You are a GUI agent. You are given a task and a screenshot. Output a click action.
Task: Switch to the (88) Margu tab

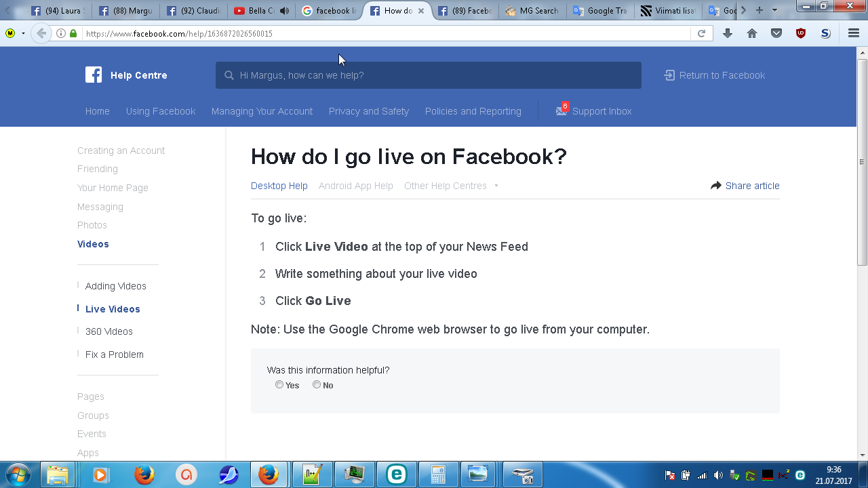[125, 11]
